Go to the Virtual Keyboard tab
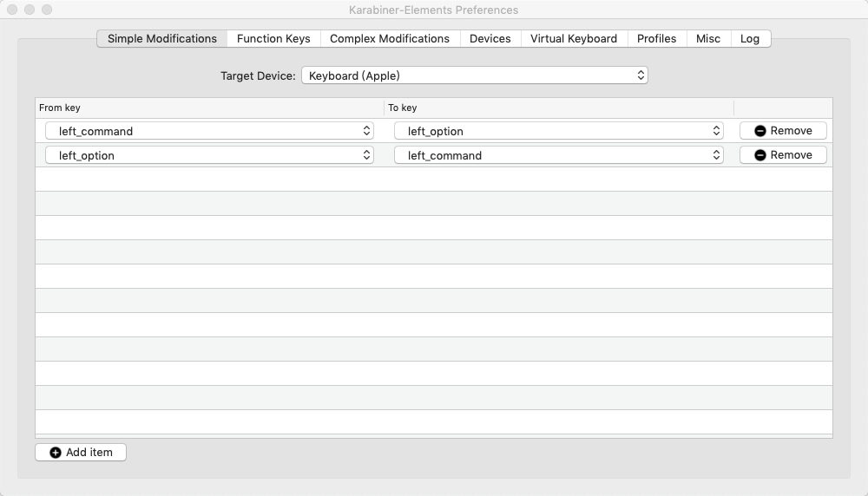 click(574, 39)
